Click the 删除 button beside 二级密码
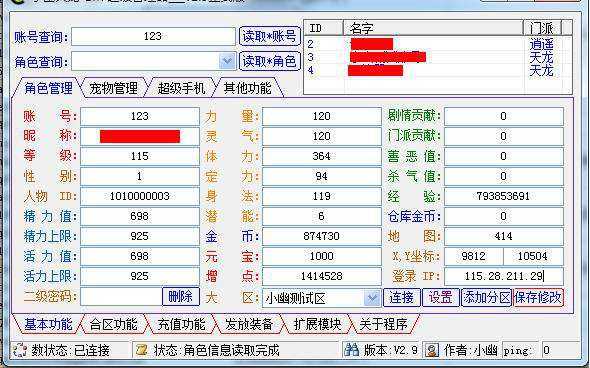This screenshot has width=590, height=368. [180, 297]
